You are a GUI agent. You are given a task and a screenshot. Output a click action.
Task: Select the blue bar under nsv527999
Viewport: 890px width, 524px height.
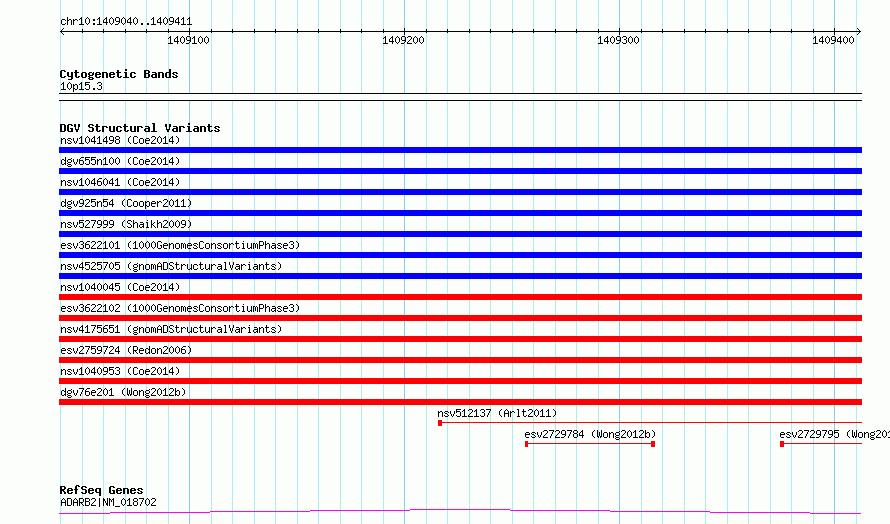[x=460, y=234]
